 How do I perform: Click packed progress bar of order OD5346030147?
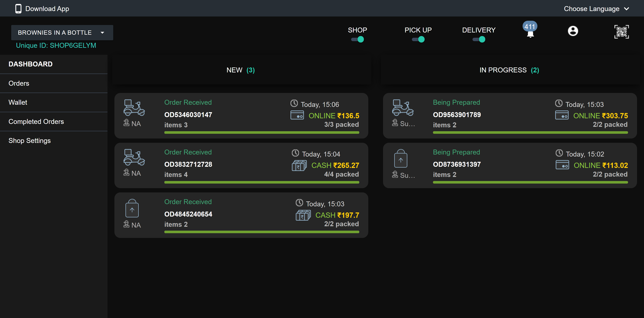tap(261, 132)
